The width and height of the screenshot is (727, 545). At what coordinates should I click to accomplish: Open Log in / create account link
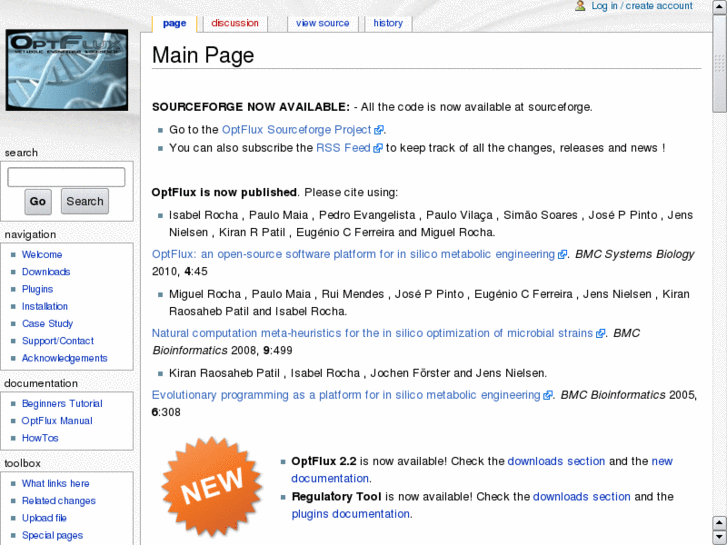pos(642,6)
